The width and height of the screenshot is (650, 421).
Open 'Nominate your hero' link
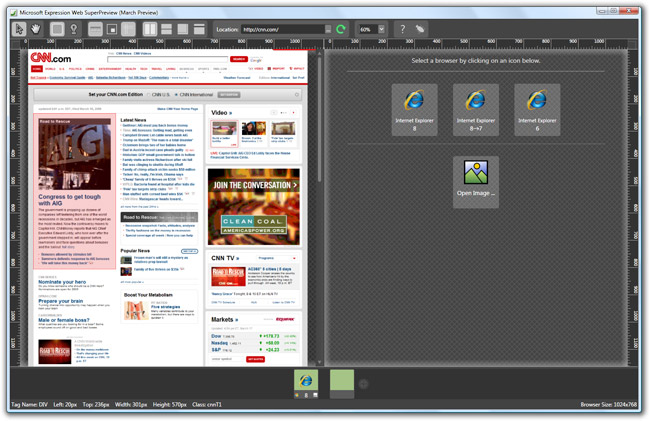pos(62,282)
